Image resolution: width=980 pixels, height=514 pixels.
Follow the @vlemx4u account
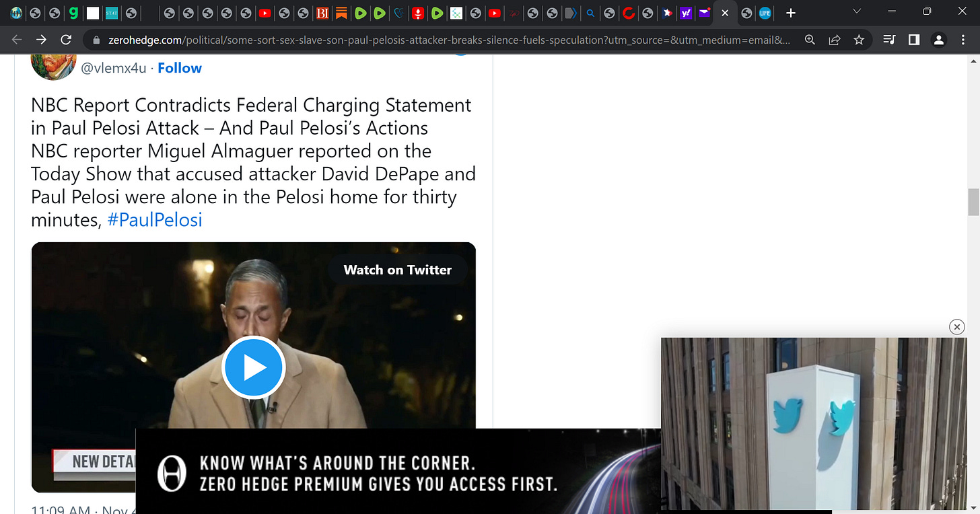pyautogui.click(x=180, y=68)
